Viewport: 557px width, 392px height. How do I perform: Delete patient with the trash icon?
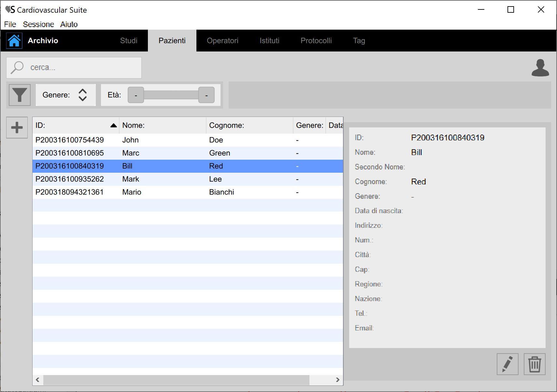[x=534, y=364]
